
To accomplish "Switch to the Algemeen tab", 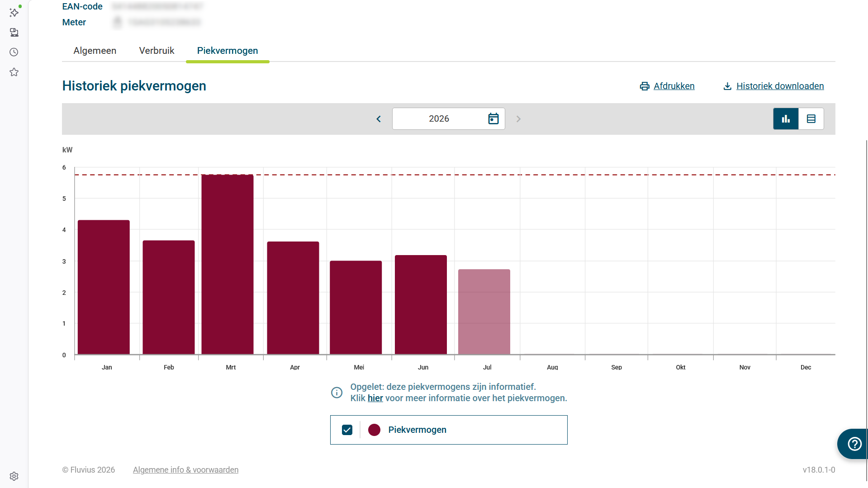I will (x=95, y=51).
